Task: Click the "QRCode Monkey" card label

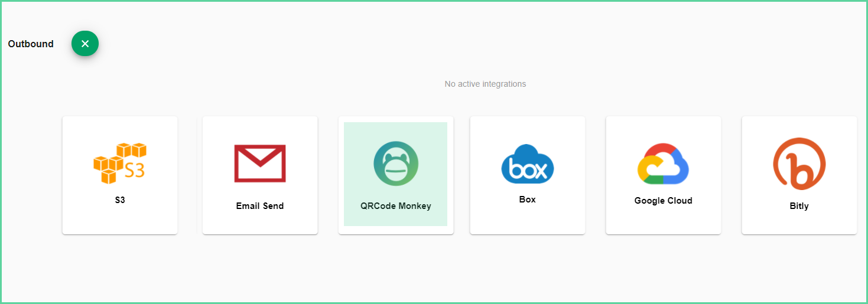Action: coord(396,206)
